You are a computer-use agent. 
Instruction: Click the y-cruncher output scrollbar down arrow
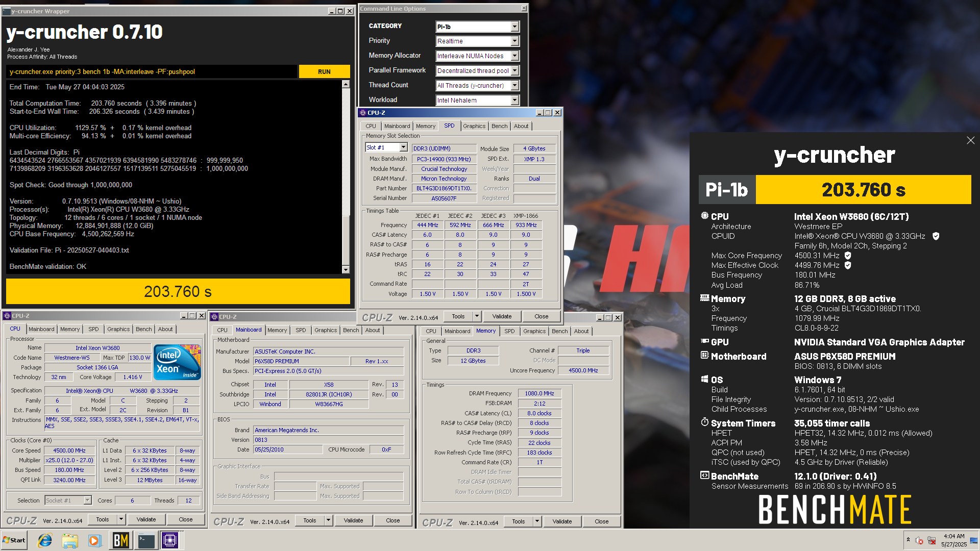click(346, 269)
